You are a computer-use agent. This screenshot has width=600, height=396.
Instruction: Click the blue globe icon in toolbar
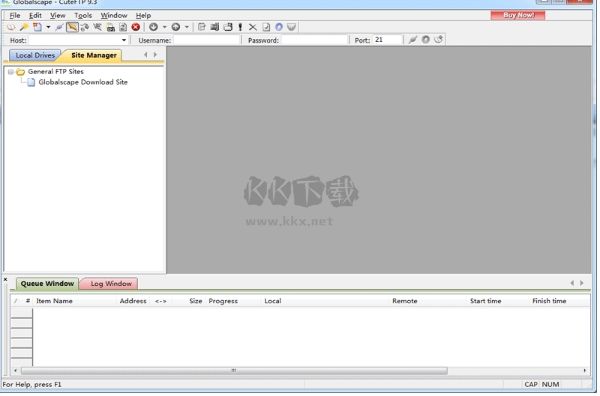click(x=279, y=27)
